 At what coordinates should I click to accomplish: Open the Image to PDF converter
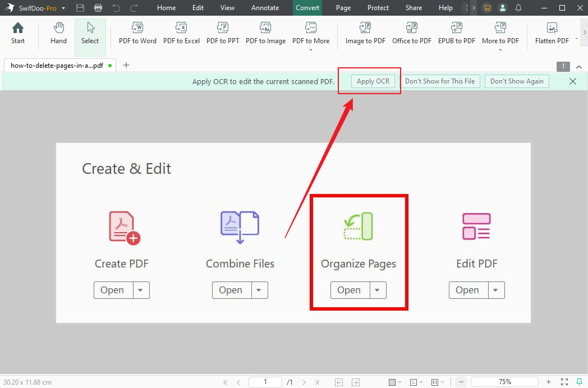[x=365, y=33]
